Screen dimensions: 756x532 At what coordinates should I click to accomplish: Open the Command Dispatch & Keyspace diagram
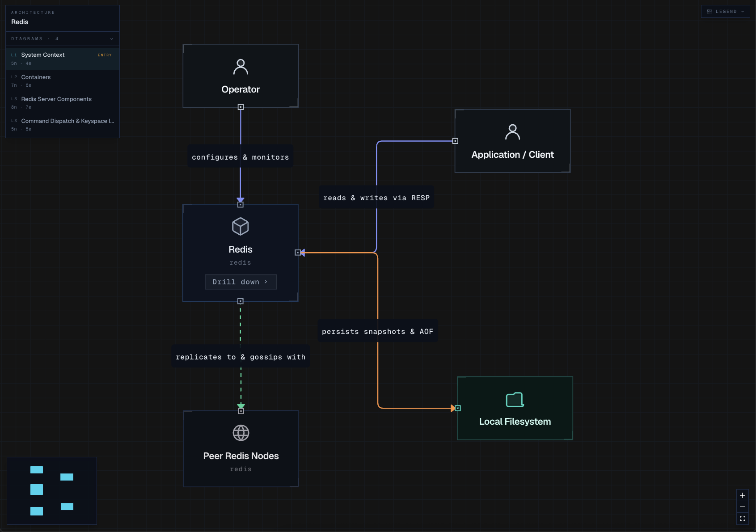tap(62, 124)
